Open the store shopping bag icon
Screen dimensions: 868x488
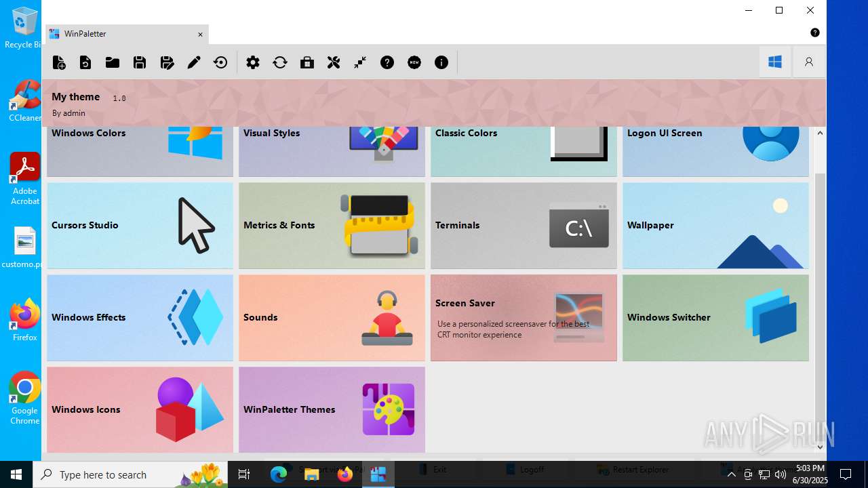pos(307,62)
